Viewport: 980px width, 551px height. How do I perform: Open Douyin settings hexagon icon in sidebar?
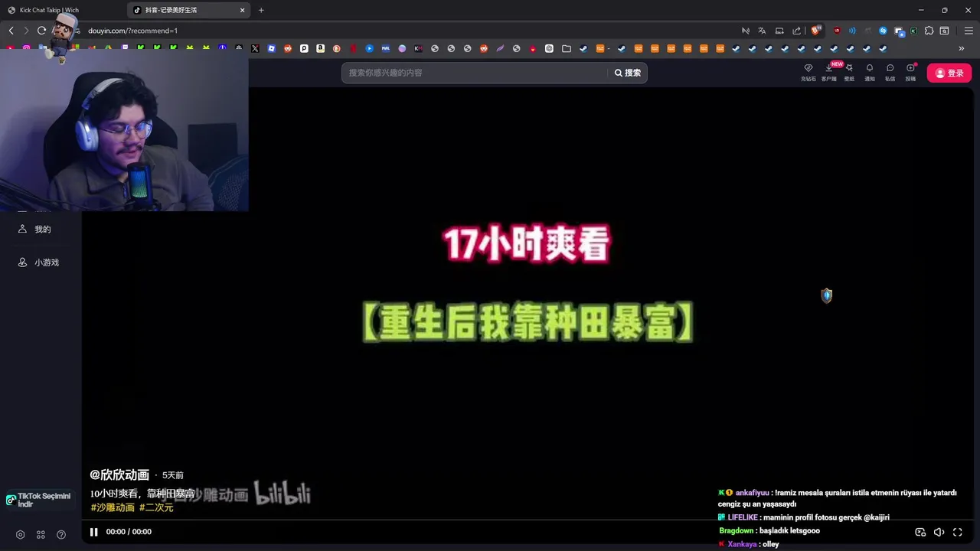(21, 535)
